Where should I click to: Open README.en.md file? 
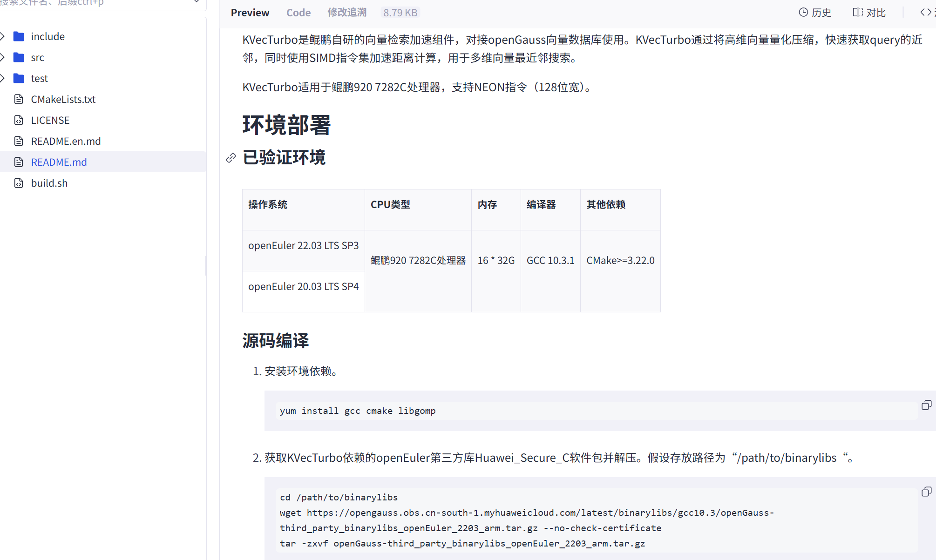pyautogui.click(x=66, y=141)
